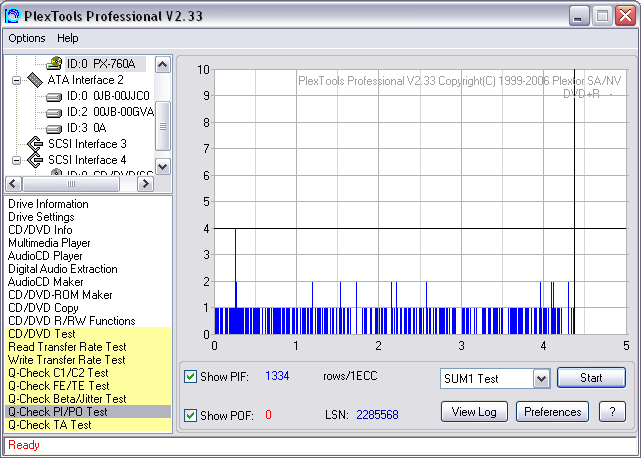The width and height of the screenshot is (641, 458).
Task: Open the SUM1 Test dropdown
Action: [541, 379]
